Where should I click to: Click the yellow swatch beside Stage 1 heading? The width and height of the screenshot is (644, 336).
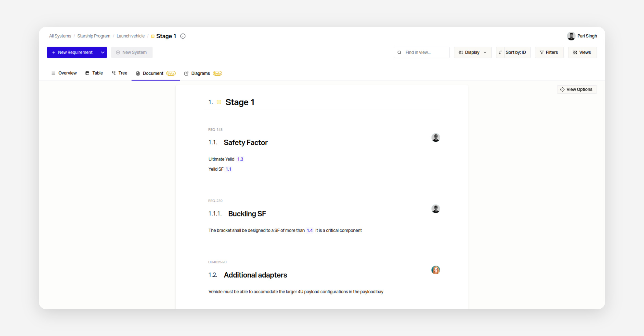tap(219, 102)
